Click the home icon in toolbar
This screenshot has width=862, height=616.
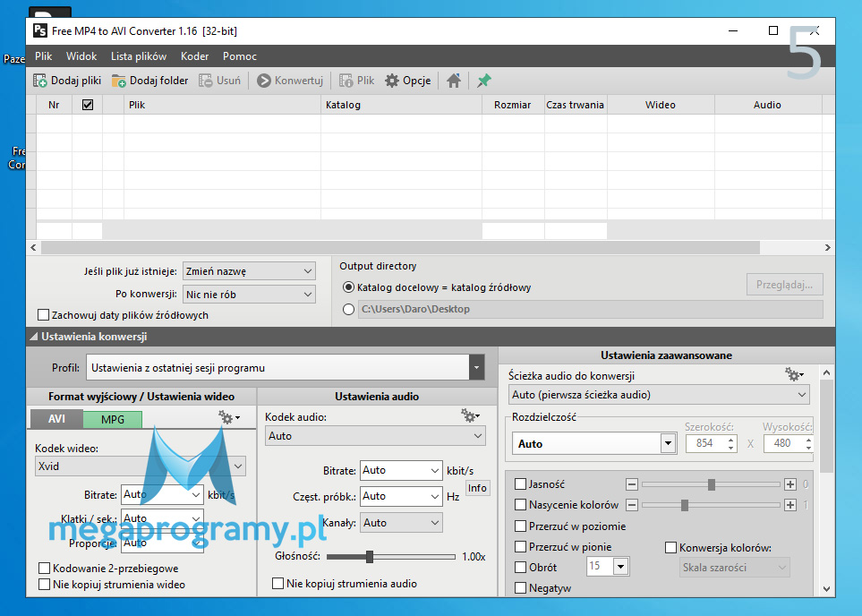(x=454, y=81)
